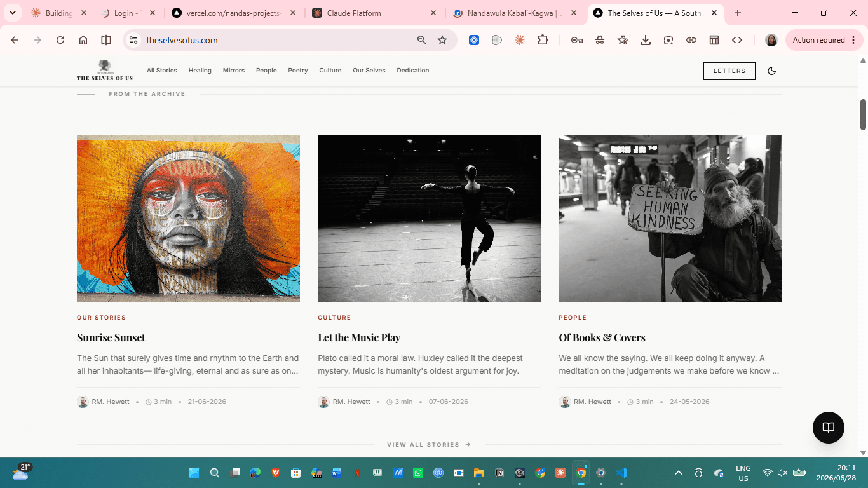The image size is (868, 488).
Task: Click the browser downloads icon
Action: click(x=646, y=40)
